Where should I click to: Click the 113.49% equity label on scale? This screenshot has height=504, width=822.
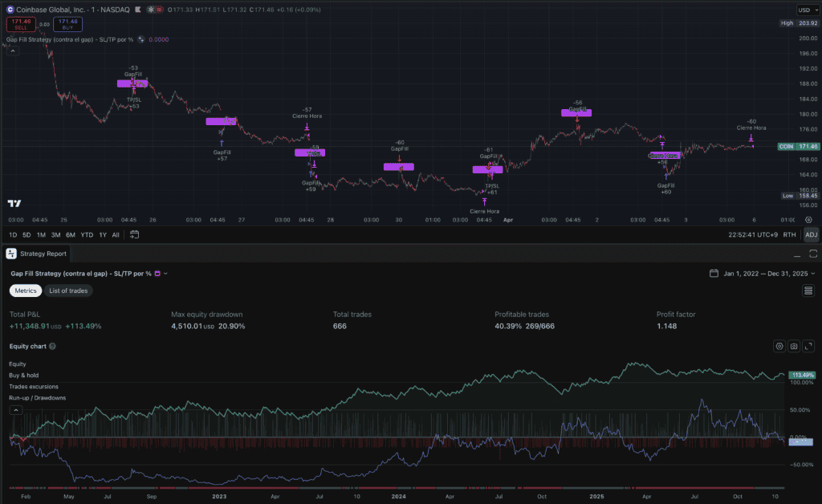point(802,375)
